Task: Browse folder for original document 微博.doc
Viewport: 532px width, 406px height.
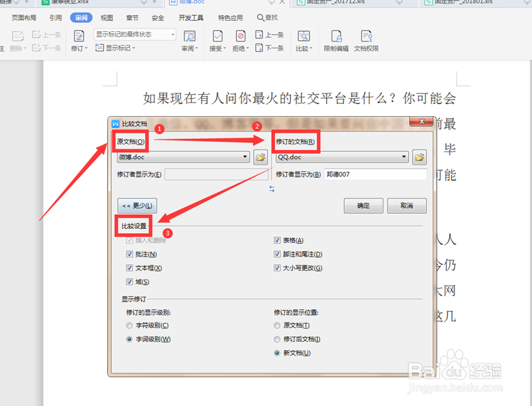Action: pos(260,157)
